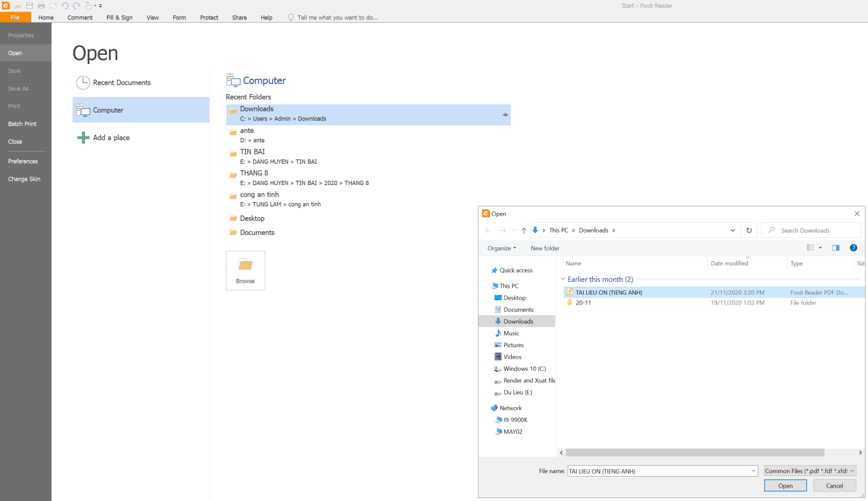This screenshot has height=501, width=868.
Task: Open the Desktop recent folder
Action: [x=368, y=218]
